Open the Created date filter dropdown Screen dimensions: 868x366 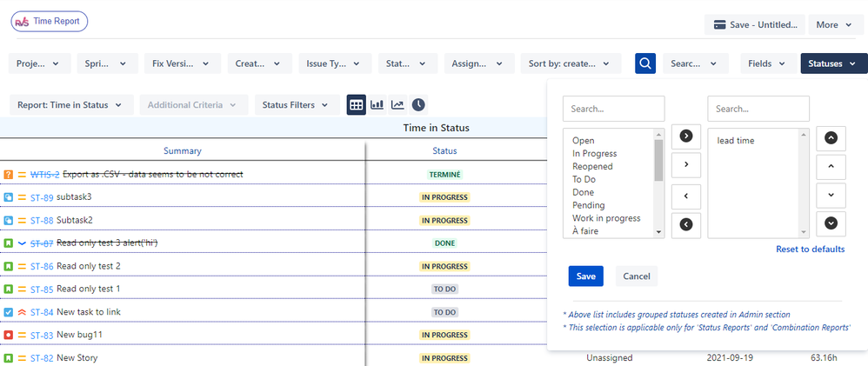click(260, 63)
